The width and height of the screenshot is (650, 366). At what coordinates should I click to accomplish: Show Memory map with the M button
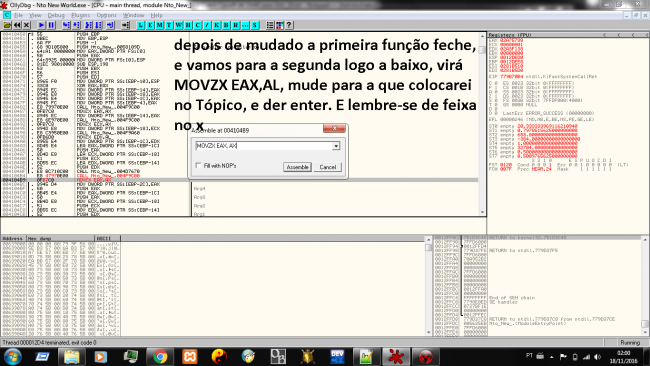point(160,25)
